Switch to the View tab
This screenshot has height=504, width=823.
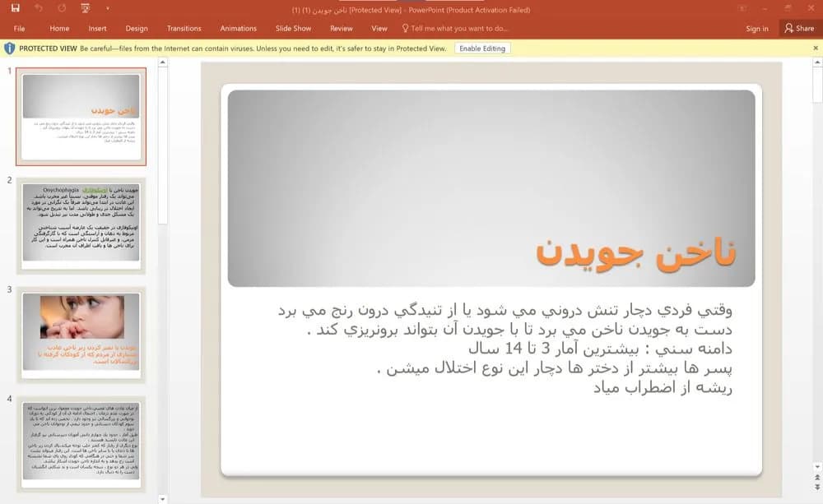click(x=379, y=28)
